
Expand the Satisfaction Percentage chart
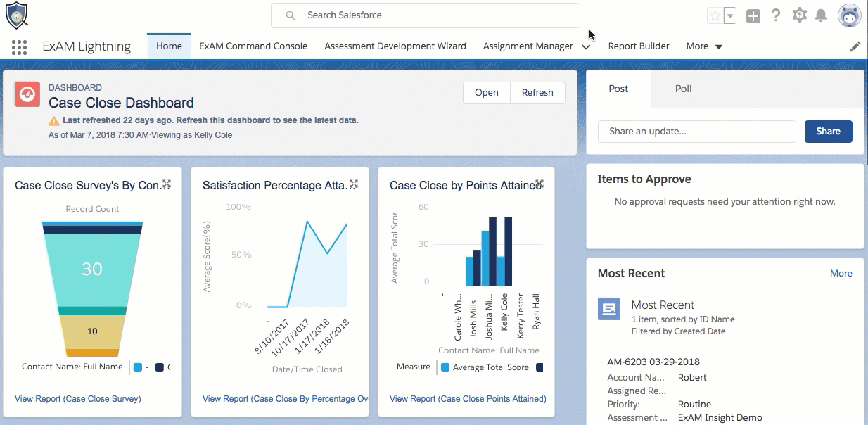pos(354,184)
